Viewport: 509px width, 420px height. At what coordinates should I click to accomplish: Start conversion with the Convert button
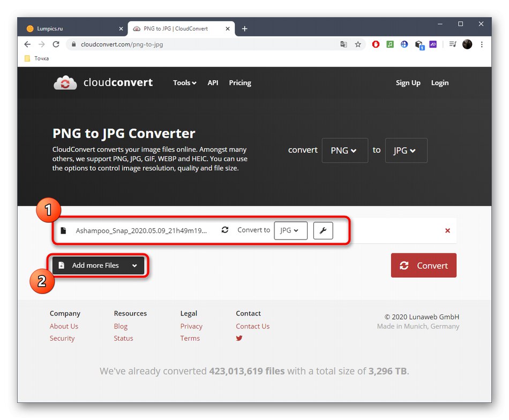pos(424,266)
